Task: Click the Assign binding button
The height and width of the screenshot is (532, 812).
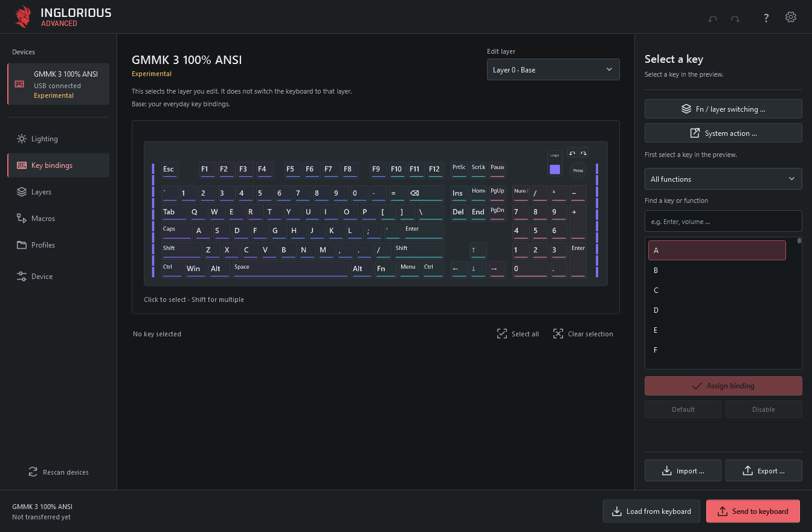Action: [x=723, y=386]
